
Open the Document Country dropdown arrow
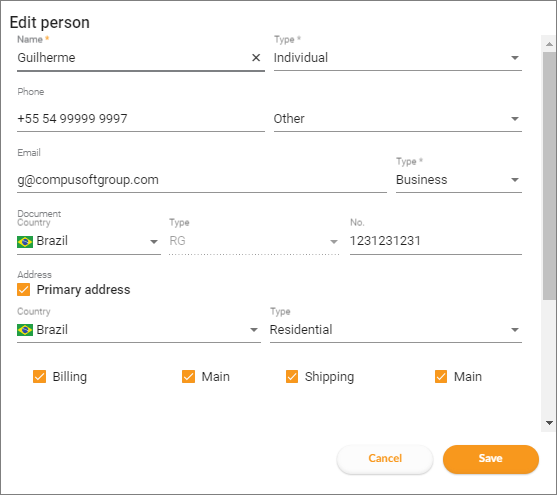click(154, 242)
